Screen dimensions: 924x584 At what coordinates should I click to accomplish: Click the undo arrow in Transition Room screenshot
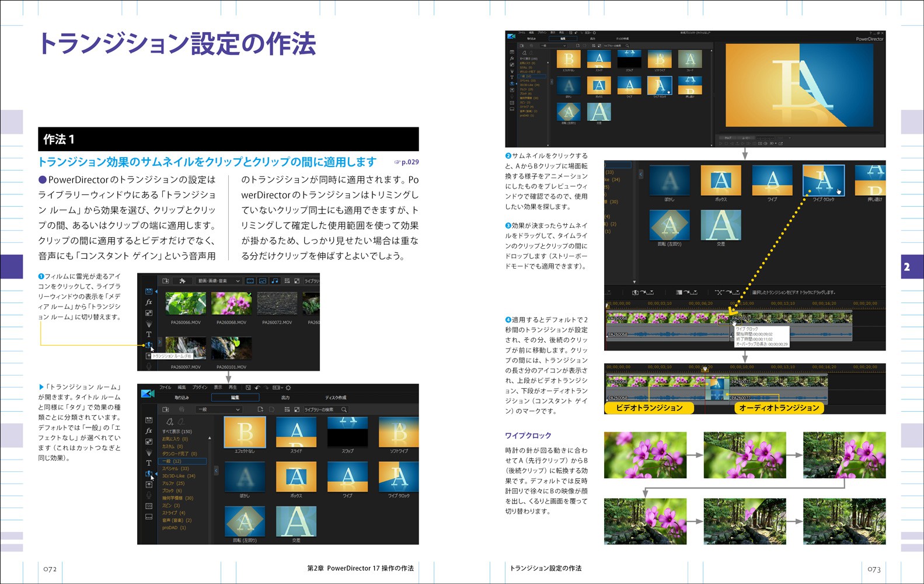click(x=257, y=388)
